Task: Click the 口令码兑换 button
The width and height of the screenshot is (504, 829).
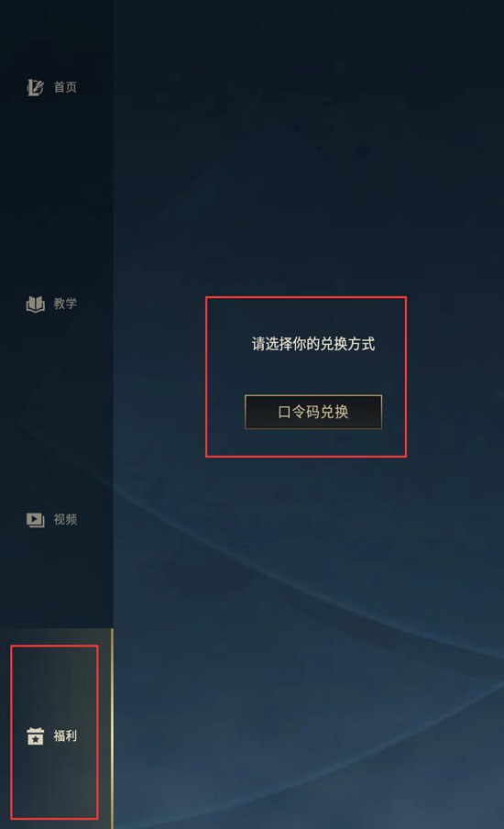Action: click(313, 412)
